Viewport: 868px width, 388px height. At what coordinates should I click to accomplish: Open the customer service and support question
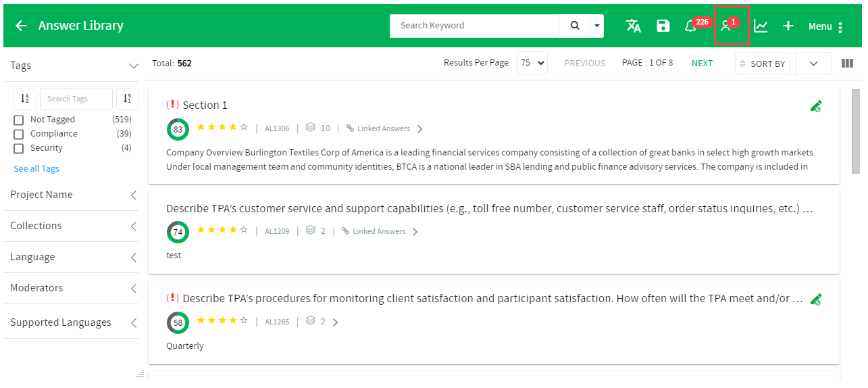(x=490, y=208)
